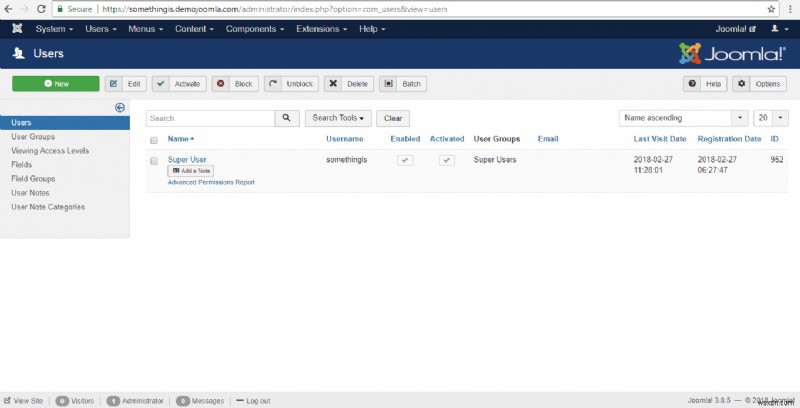
Task: Click Messages counter in footer
Action: point(200,401)
